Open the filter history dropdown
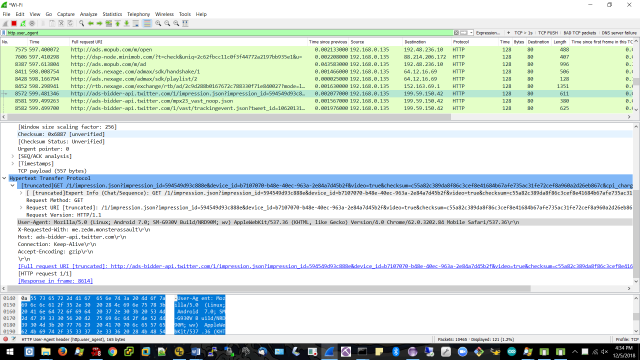 point(471,33)
